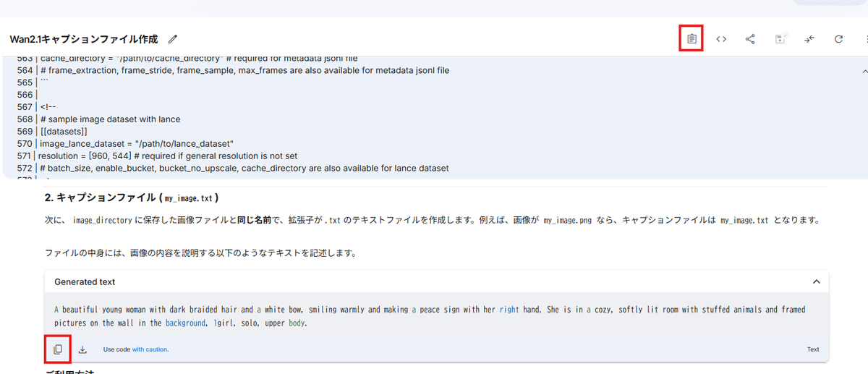Collapse the Generated text panel
Viewport: 868px width, 374px height.
pyautogui.click(x=816, y=282)
